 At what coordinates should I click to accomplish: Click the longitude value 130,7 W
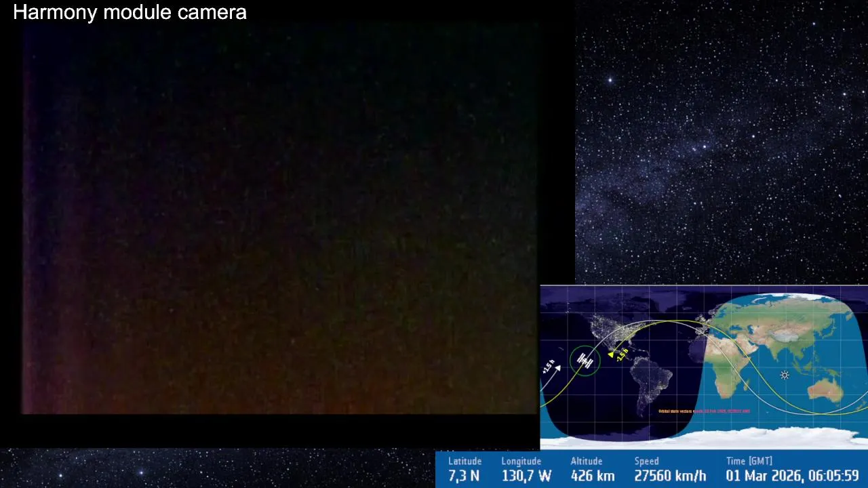point(526,476)
